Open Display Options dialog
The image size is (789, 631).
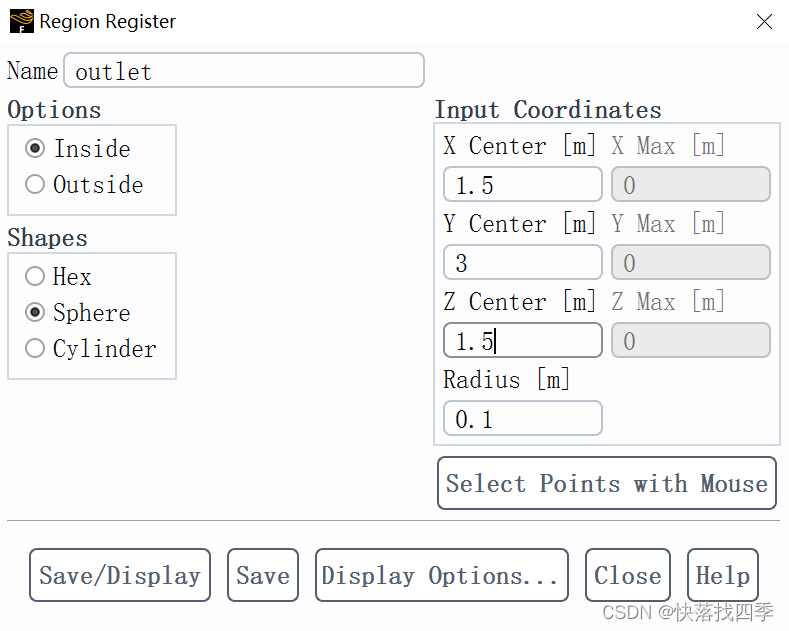442,575
